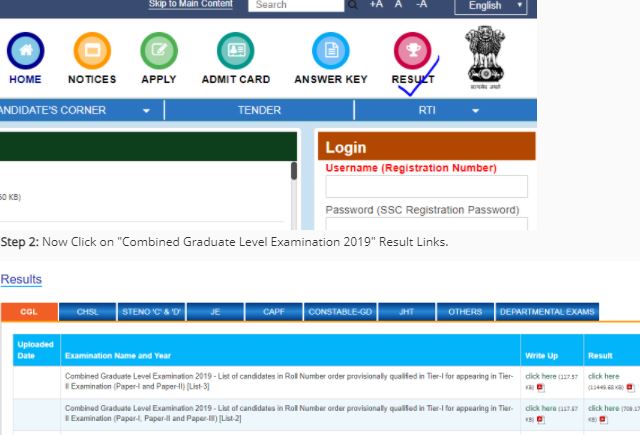
Task: Open the Answer Key icon
Action: coord(331,51)
